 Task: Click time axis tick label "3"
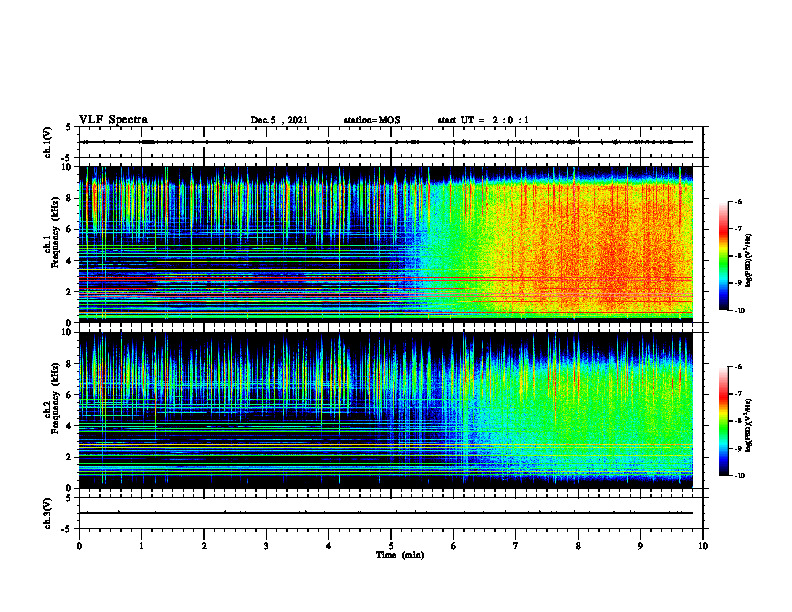(266, 546)
